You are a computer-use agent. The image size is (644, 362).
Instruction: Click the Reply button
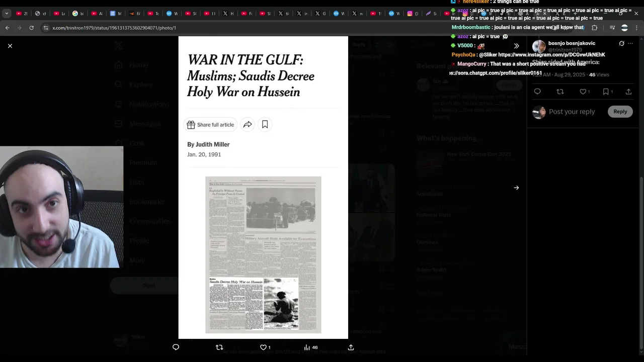click(620, 112)
